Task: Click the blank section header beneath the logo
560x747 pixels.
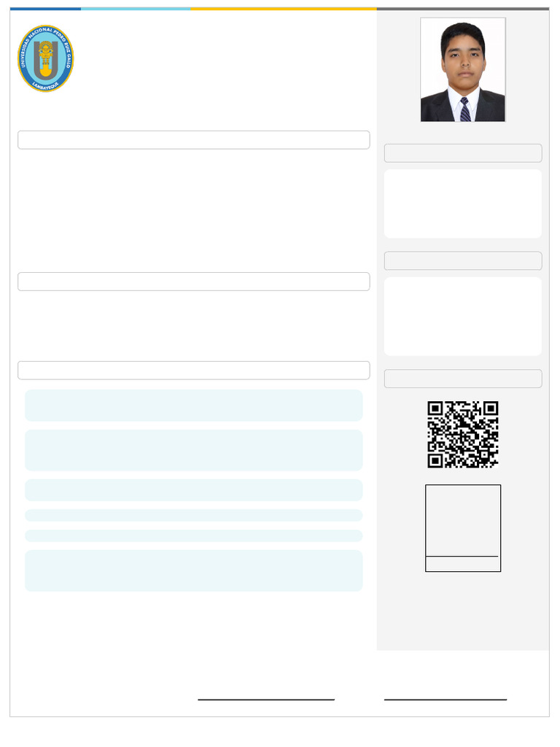Action: [194, 140]
